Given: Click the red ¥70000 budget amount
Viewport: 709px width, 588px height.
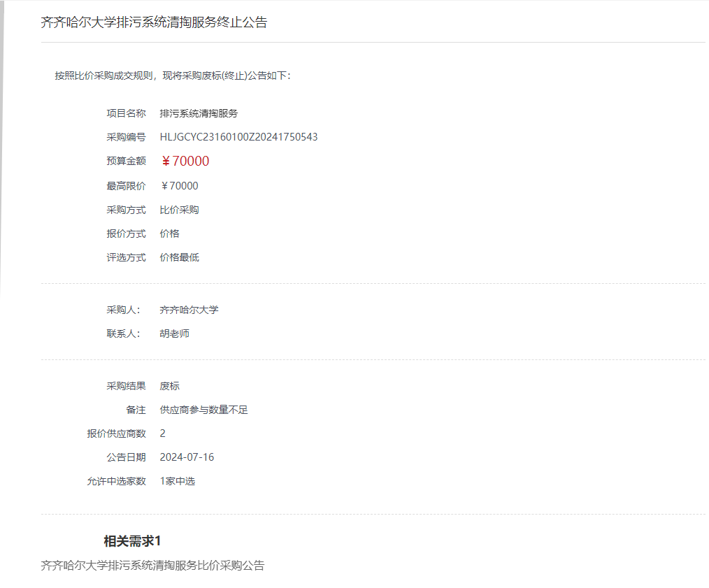Looking at the screenshot, I should (x=185, y=162).
